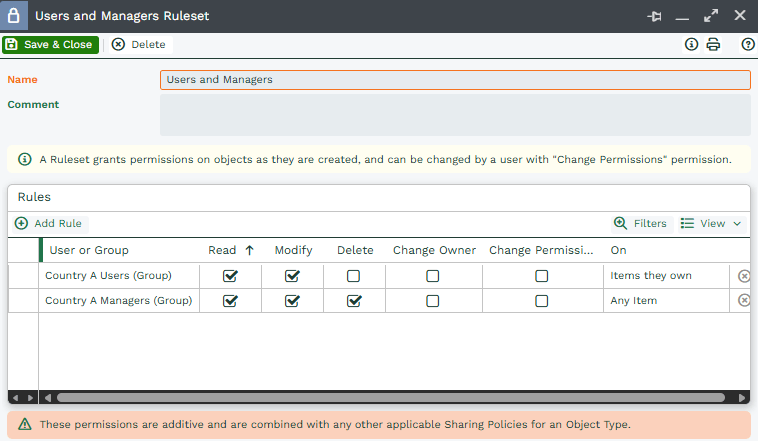Uncheck Modify for Country A Managers

click(292, 300)
